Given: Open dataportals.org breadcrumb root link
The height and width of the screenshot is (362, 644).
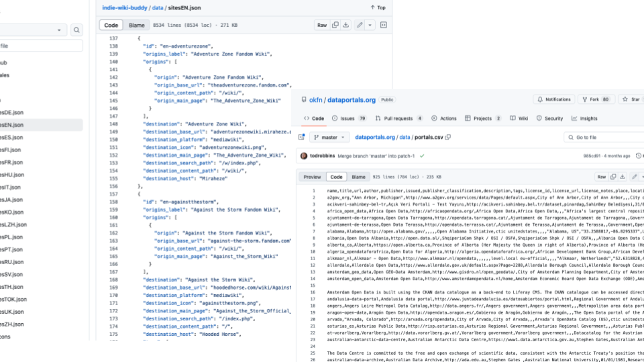Looking at the screenshot, I should click(x=374, y=137).
